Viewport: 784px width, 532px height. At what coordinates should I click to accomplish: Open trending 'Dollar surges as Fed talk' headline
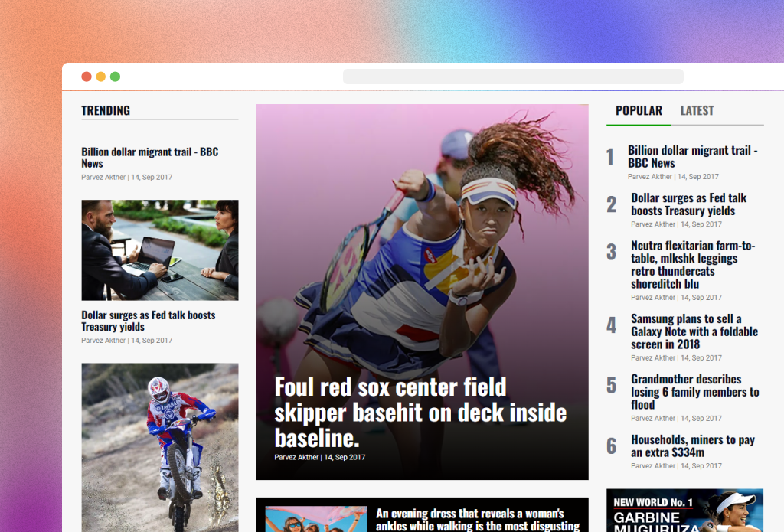coord(149,321)
